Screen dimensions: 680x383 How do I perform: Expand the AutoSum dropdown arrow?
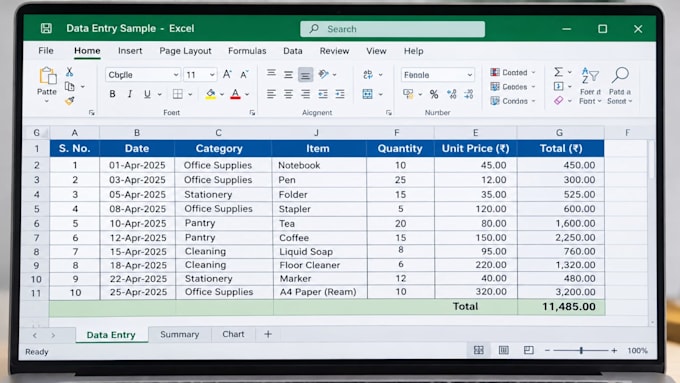[x=570, y=72]
